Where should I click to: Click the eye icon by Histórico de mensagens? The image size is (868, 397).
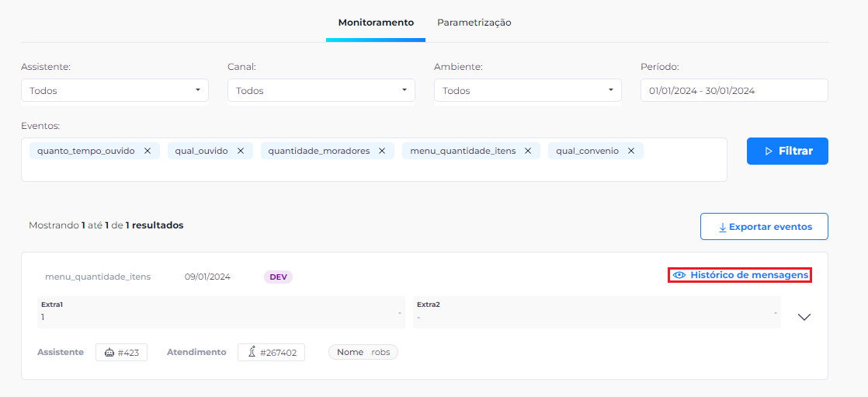tap(679, 275)
